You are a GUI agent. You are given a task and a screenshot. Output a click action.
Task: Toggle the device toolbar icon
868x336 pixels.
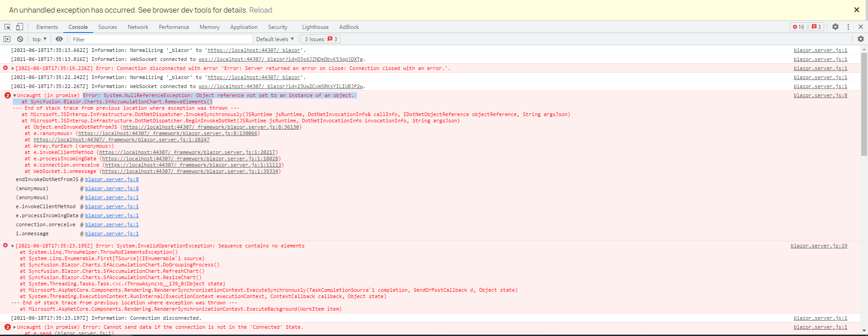click(x=19, y=27)
